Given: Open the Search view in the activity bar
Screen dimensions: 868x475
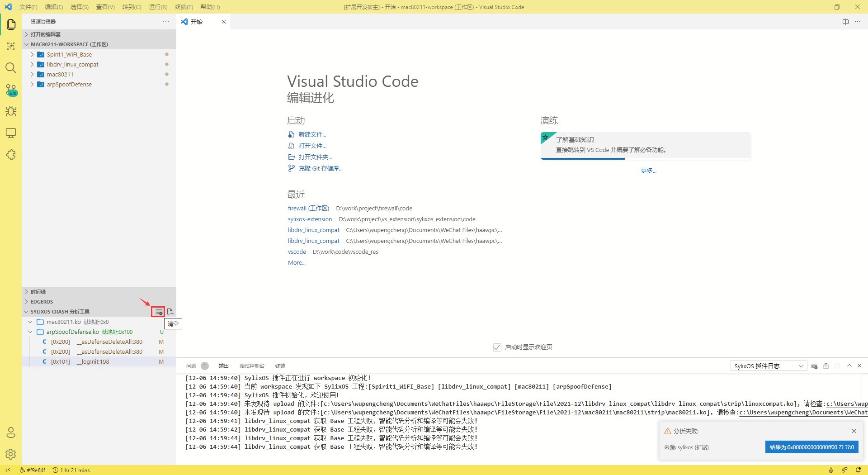Looking at the screenshot, I should 11,68.
